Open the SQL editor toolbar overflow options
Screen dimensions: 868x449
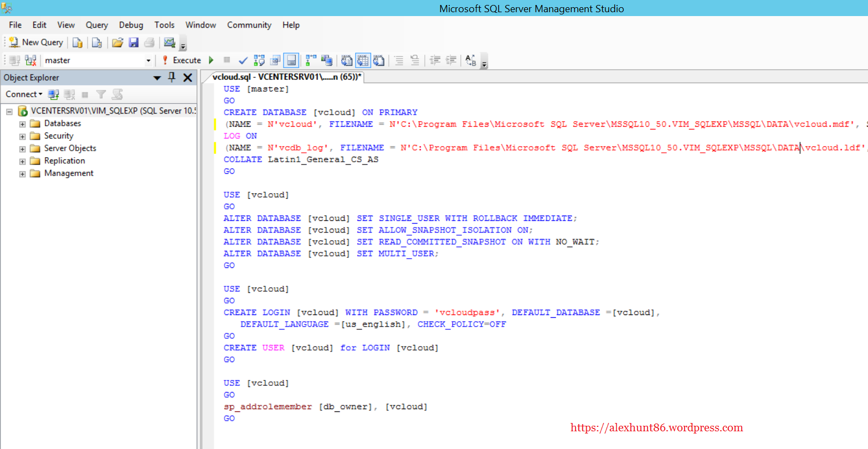pyautogui.click(x=484, y=61)
